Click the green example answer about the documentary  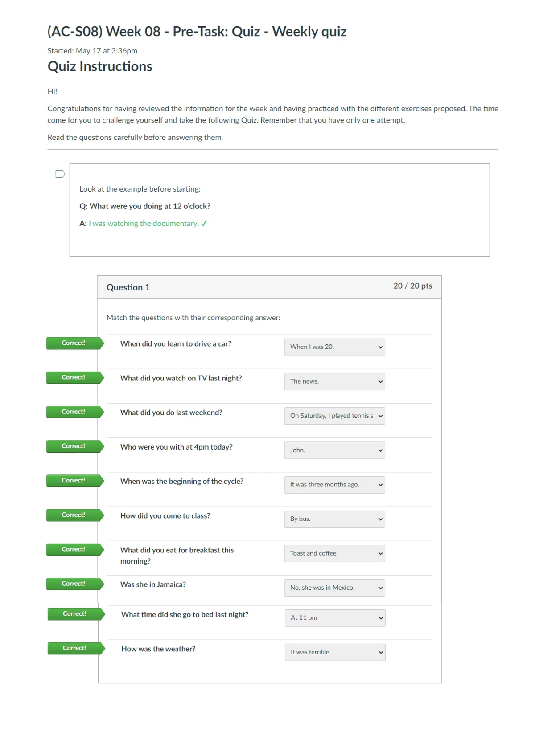(x=144, y=224)
